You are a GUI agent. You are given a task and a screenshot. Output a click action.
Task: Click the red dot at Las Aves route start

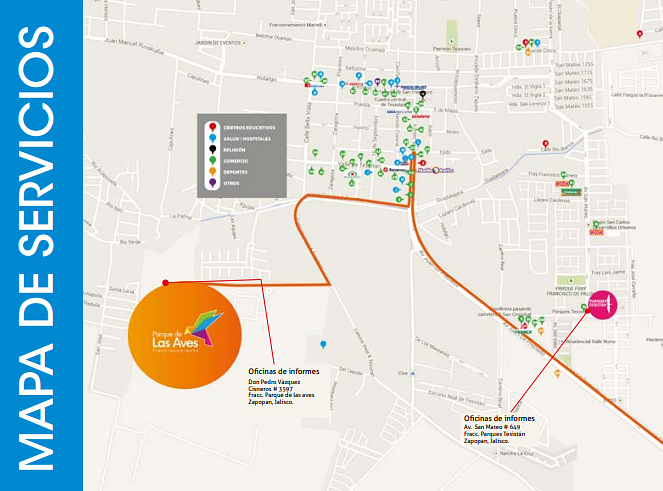(165, 282)
